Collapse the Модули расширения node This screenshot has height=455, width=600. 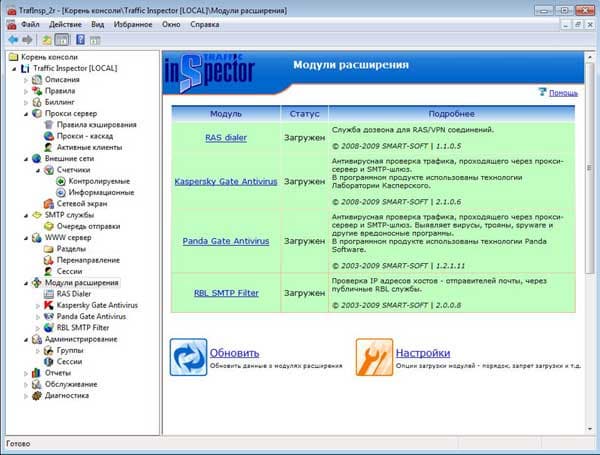pyautogui.click(x=26, y=283)
